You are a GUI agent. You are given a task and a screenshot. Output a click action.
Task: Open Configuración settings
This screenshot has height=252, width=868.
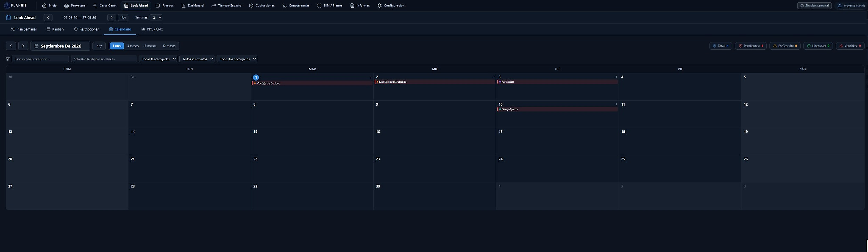coord(391,5)
